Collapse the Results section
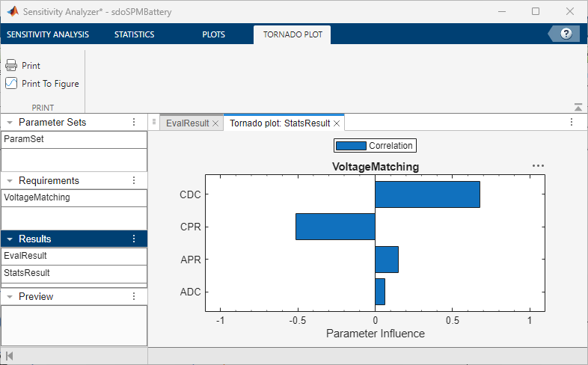The width and height of the screenshot is (588, 365). pyautogui.click(x=8, y=239)
